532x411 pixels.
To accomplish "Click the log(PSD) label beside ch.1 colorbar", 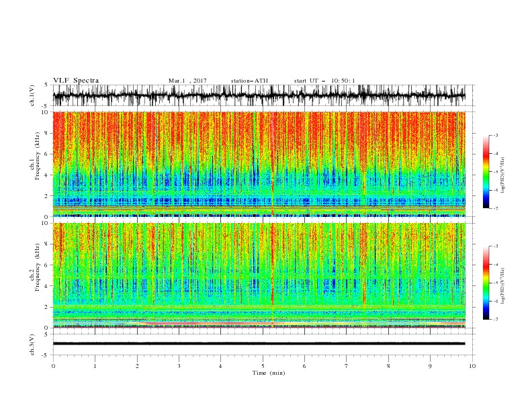I will click(x=503, y=175).
